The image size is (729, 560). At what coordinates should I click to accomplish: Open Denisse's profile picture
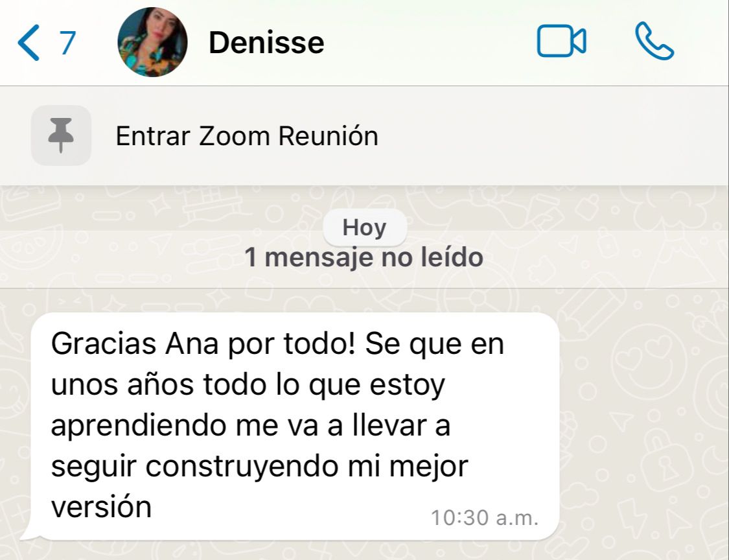tap(152, 42)
